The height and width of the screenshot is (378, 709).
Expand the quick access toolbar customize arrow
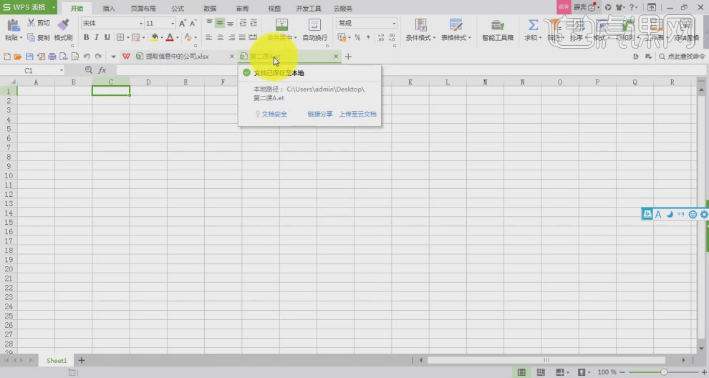[113, 57]
